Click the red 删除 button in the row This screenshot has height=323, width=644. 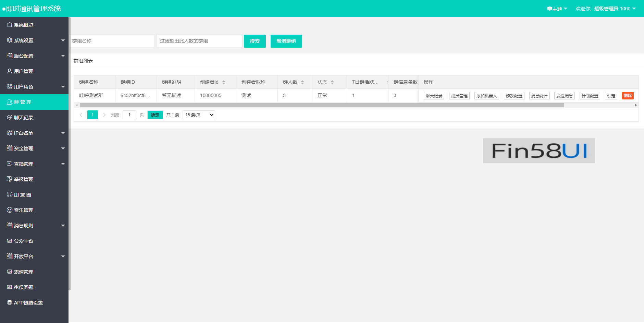click(x=628, y=96)
